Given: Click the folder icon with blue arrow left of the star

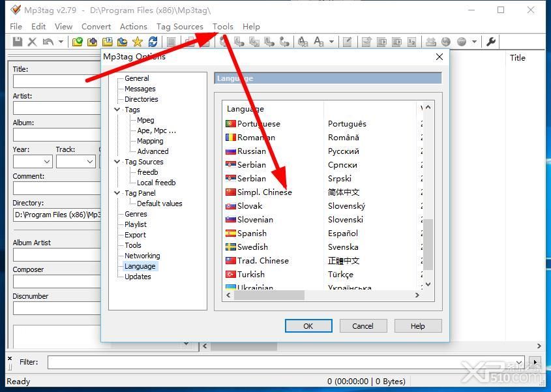Looking at the screenshot, I should coord(123,42).
